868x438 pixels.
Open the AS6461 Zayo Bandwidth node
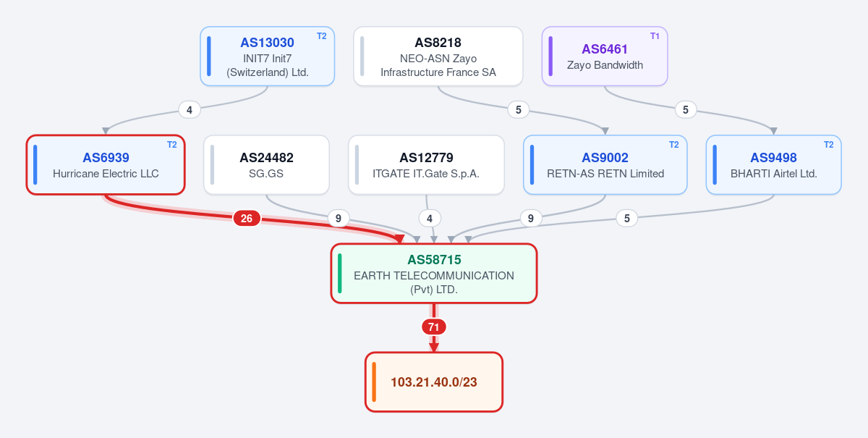[x=605, y=56]
